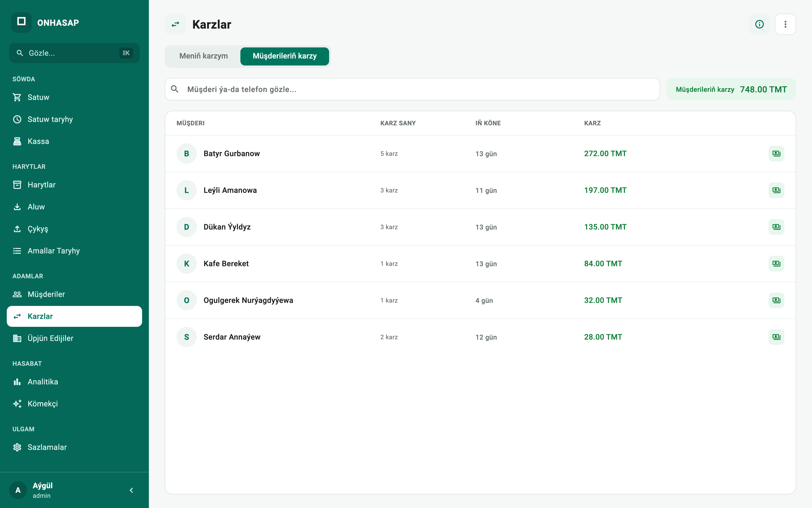Click the swap arrows icon beside Karzlar title
This screenshot has height=508, width=812.
point(175,24)
